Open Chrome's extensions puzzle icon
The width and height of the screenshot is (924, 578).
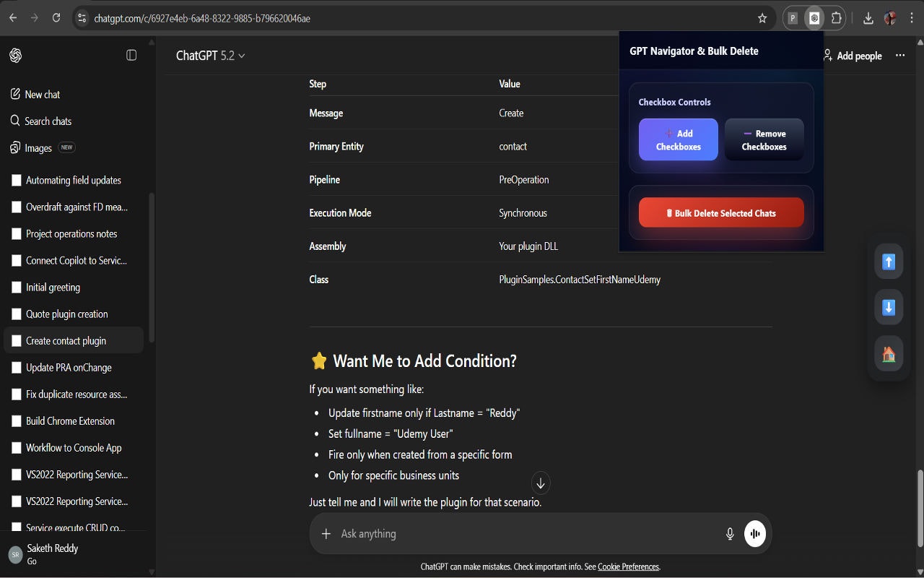(836, 17)
